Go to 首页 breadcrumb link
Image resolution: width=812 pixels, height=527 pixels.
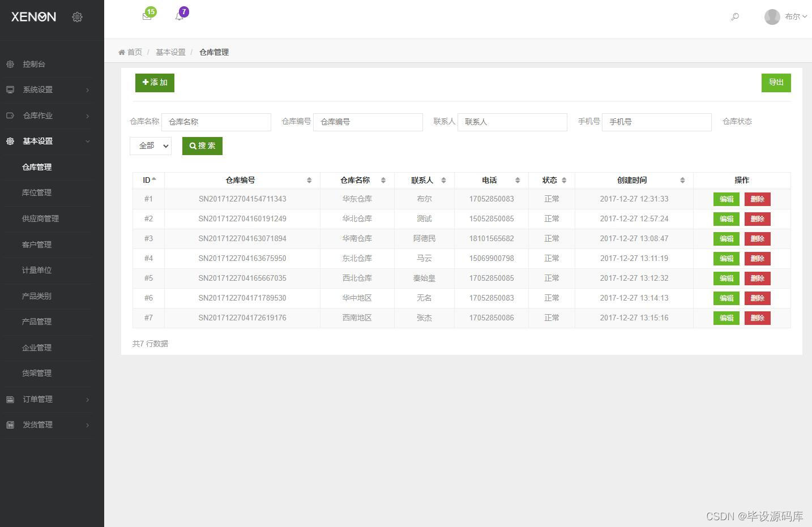(135, 52)
